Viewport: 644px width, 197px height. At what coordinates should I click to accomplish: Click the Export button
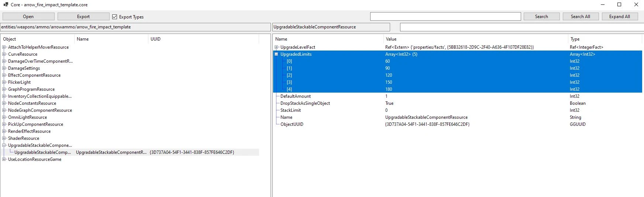pyautogui.click(x=83, y=17)
